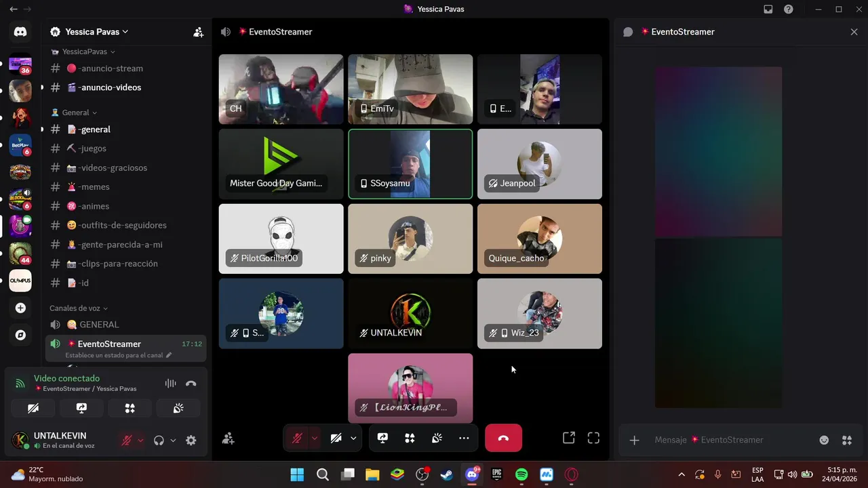Open apps launcher in chat message box
Screen dimensions: 868x488
847,440
